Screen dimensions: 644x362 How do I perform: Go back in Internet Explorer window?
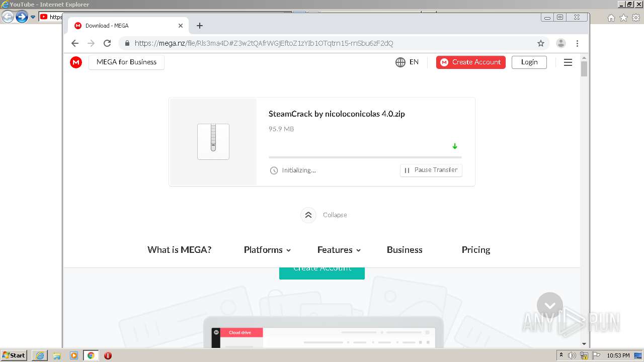8,17
